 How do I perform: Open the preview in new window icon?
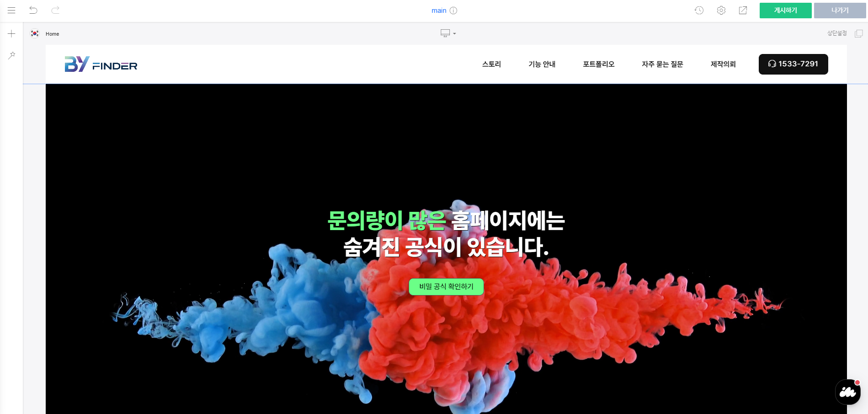pos(743,10)
